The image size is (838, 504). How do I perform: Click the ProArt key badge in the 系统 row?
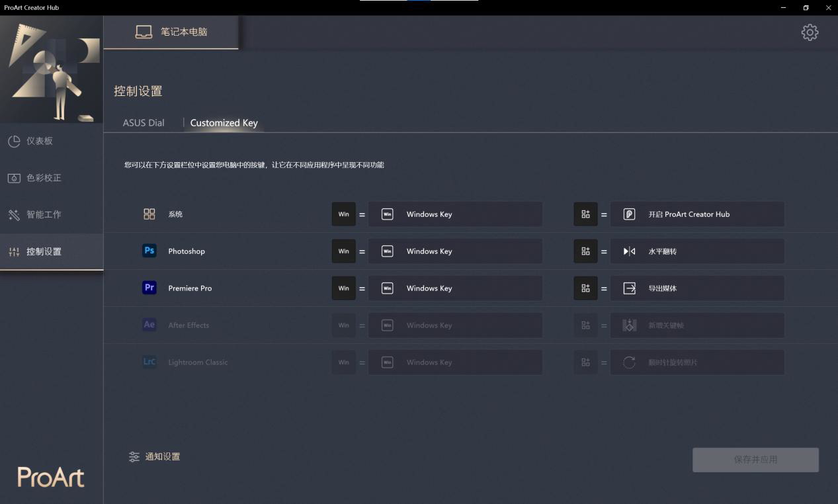585,214
